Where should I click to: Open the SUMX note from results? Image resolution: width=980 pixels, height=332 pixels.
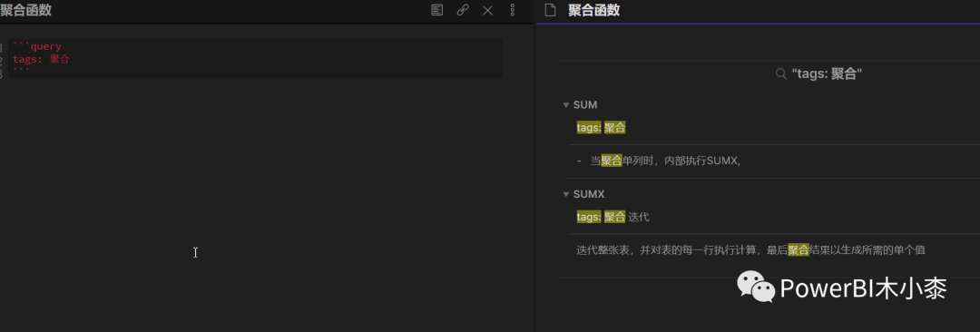(x=589, y=194)
